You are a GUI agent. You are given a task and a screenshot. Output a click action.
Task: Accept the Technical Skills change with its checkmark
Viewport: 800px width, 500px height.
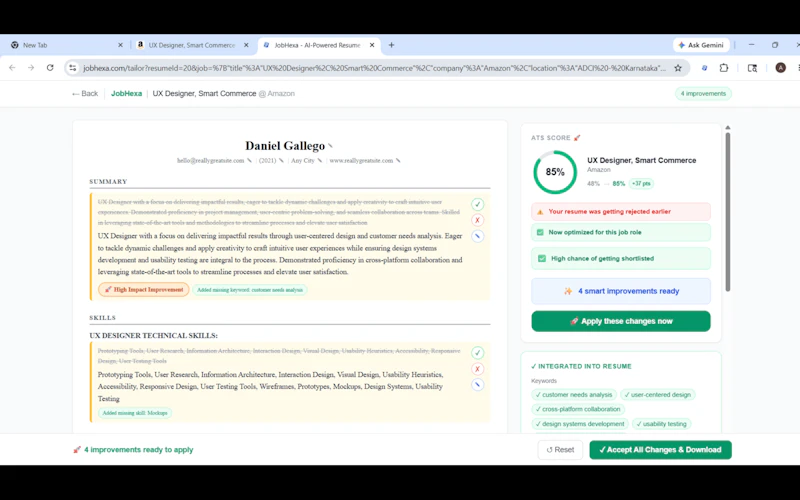click(x=477, y=353)
